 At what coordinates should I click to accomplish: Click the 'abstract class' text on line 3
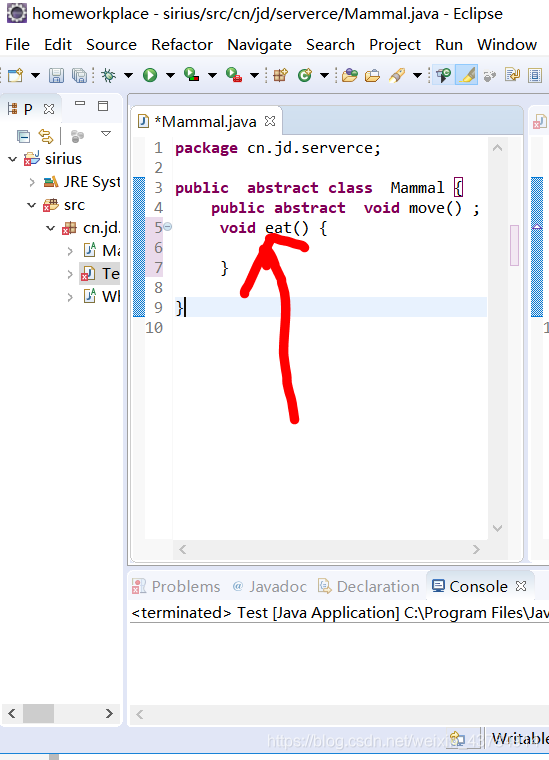pos(310,188)
